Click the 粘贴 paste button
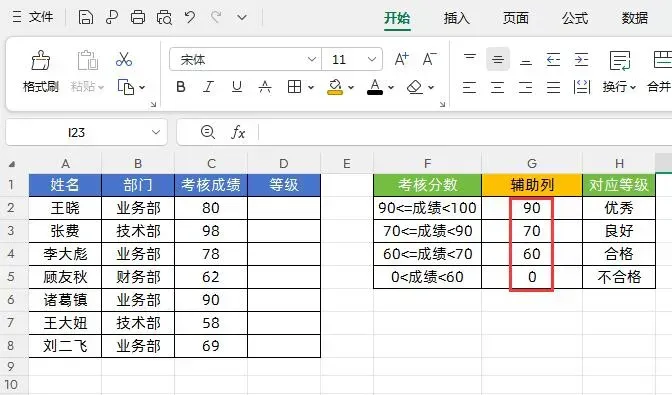 [x=87, y=72]
